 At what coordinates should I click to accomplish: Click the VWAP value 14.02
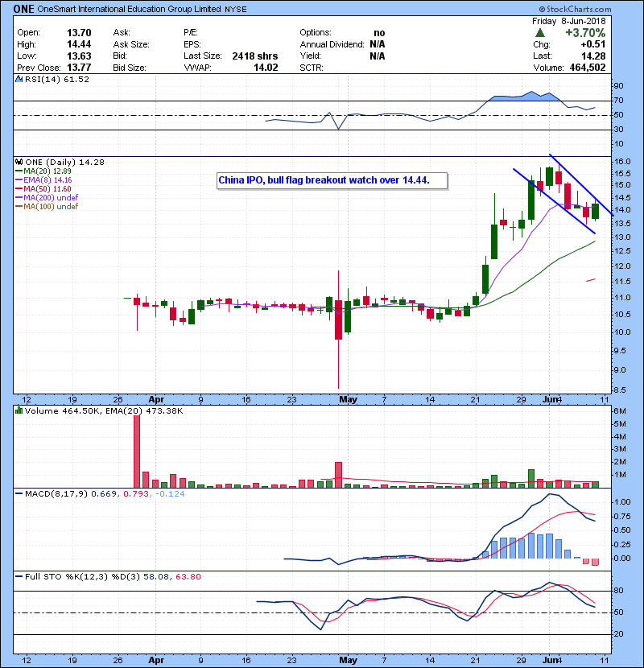(266, 68)
